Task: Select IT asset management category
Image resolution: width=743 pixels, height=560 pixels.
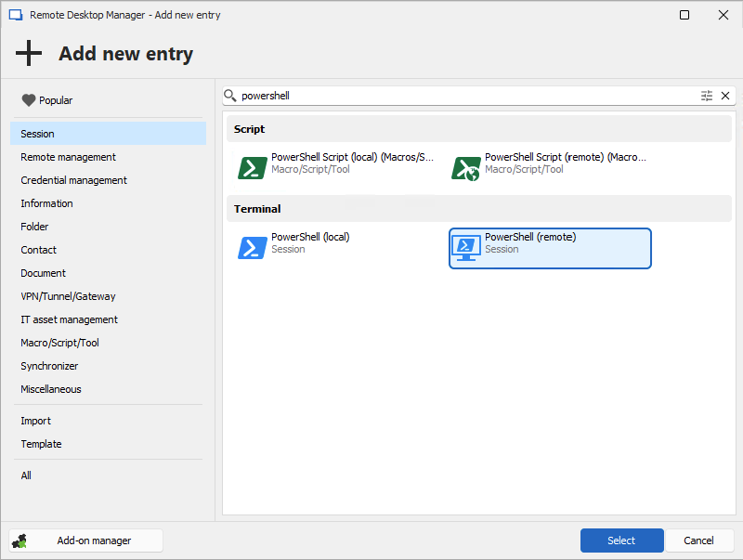Action: (x=108, y=319)
